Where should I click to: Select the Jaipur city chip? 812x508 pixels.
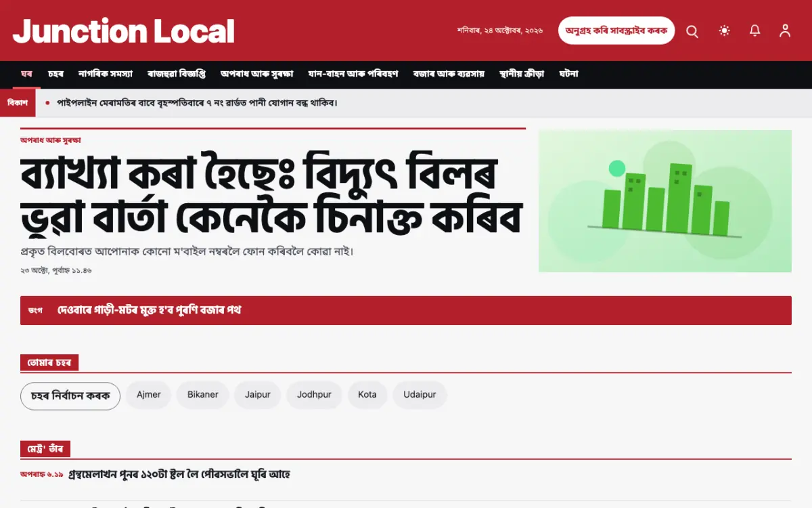click(x=258, y=395)
